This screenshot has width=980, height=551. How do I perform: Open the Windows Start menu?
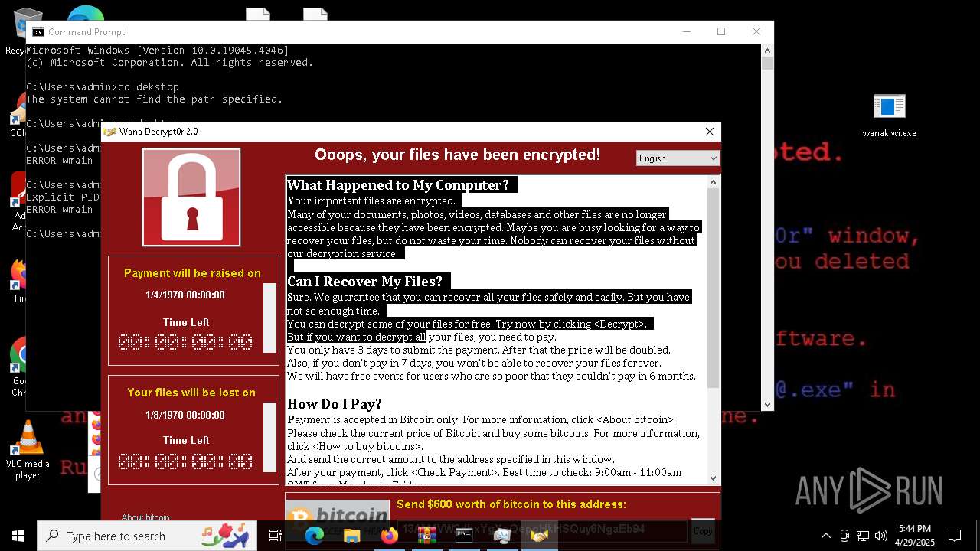[18, 536]
